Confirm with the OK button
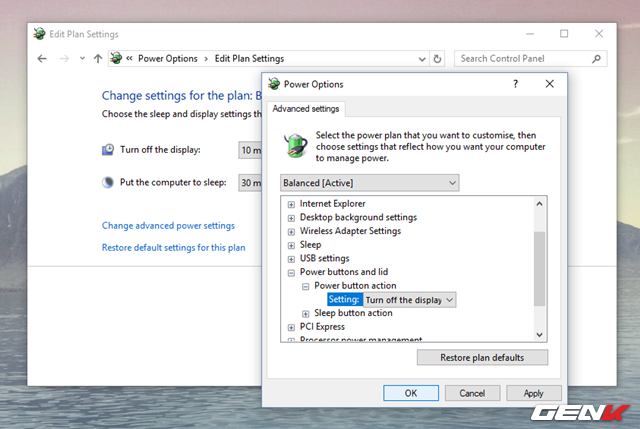This screenshot has width=640, height=429. click(x=411, y=393)
